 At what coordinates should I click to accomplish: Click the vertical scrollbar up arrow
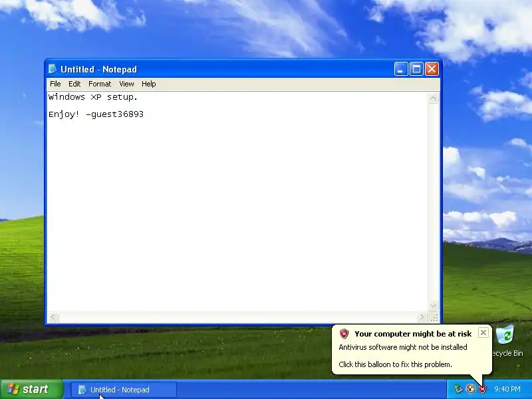(434, 98)
